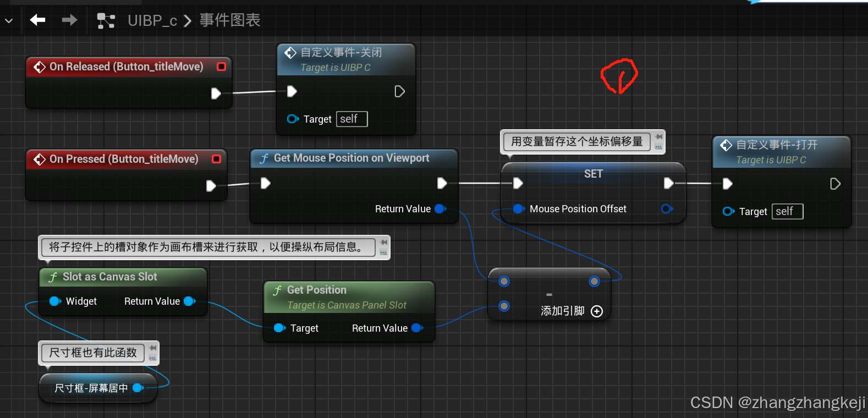Click On Pressed node's exec output pin
868x418 pixels.
point(211,186)
